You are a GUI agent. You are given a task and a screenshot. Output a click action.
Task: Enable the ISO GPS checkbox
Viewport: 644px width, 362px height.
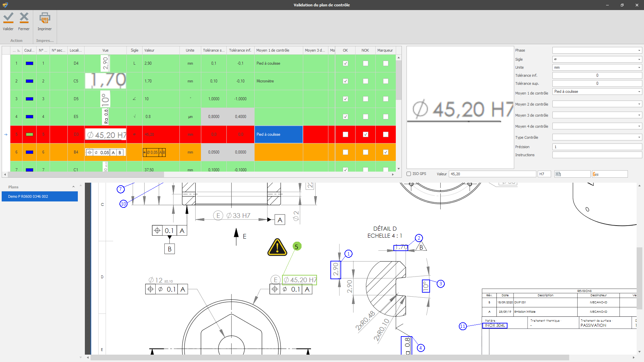pyautogui.click(x=409, y=174)
